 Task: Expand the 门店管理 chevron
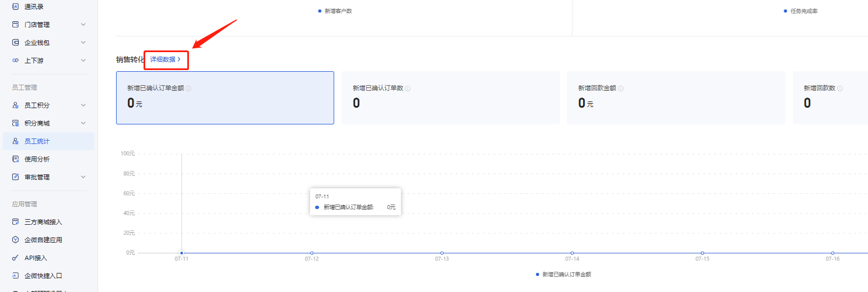click(83, 25)
